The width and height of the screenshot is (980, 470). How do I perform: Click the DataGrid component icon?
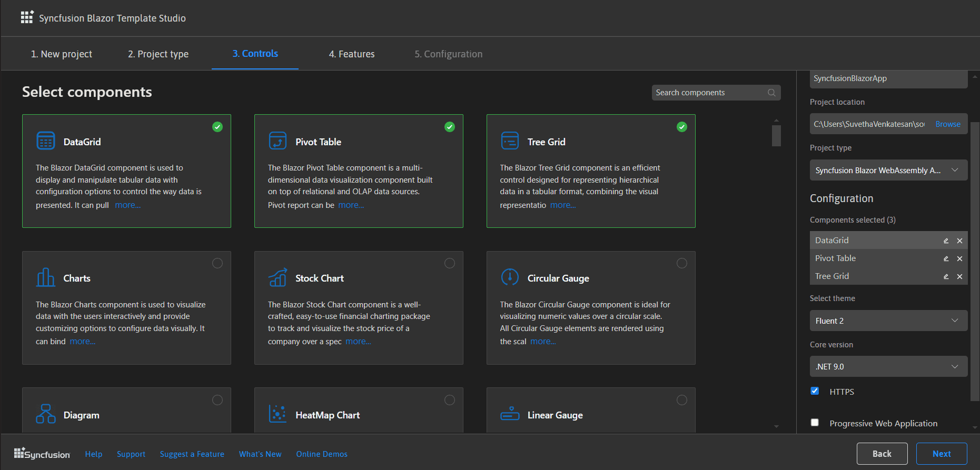(x=46, y=141)
